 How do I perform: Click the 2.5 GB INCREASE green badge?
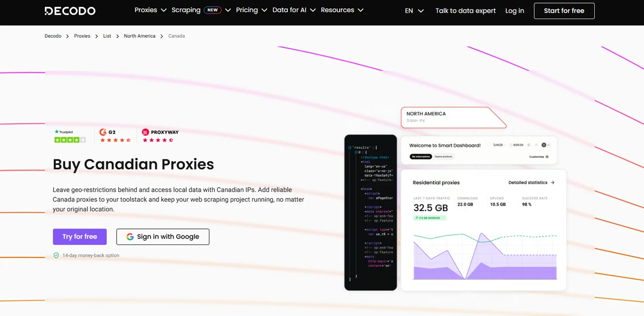coord(430,218)
